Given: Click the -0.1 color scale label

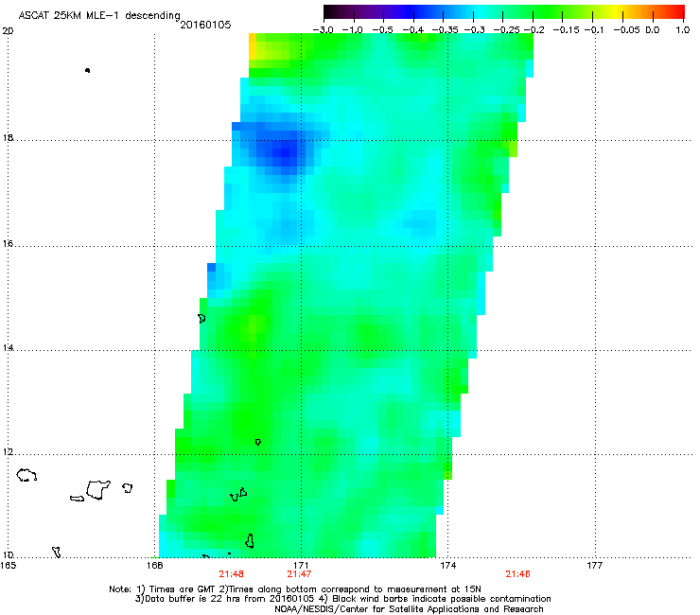Looking at the screenshot, I should [594, 30].
